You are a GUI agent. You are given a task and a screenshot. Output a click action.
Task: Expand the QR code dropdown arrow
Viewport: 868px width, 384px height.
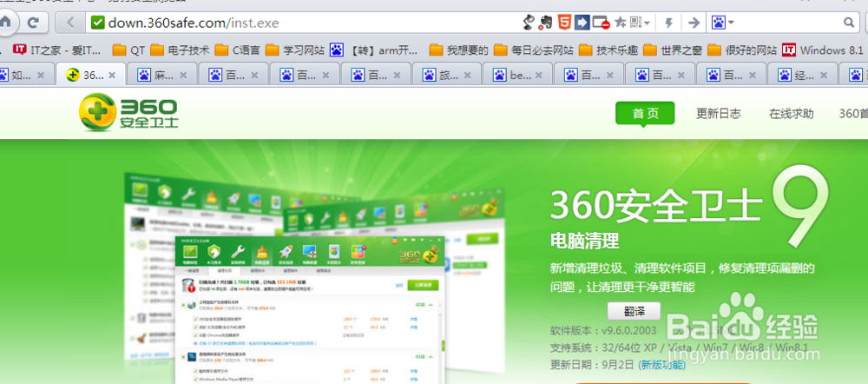click(647, 23)
